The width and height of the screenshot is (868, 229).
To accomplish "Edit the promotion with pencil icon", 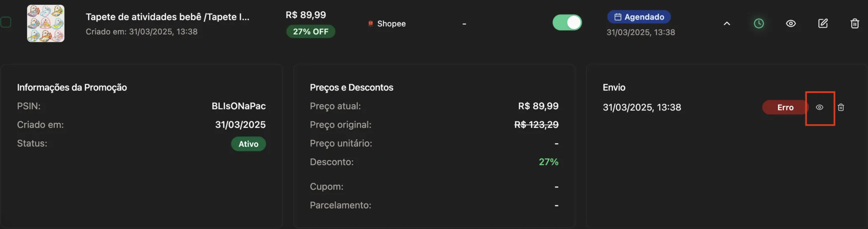I will pyautogui.click(x=823, y=24).
